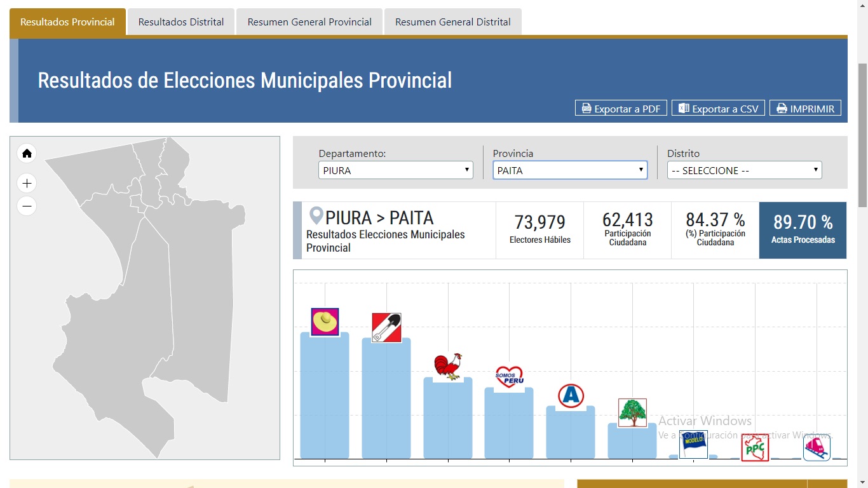Image resolution: width=868 pixels, height=488 pixels.
Task: Export results to PDF
Action: [621, 109]
